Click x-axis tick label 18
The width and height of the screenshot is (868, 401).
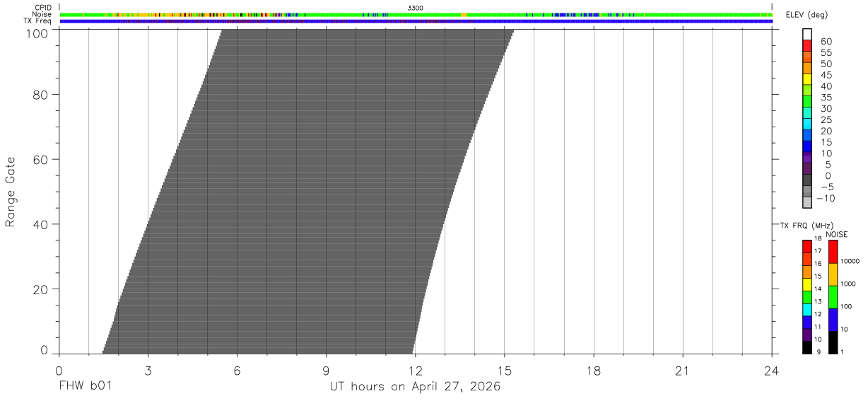pyautogui.click(x=593, y=371)
